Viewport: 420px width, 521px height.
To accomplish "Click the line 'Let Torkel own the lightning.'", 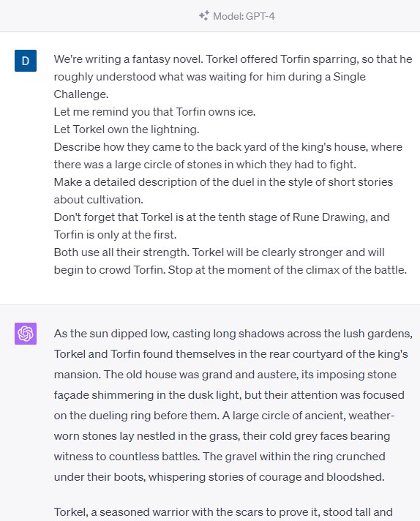I will [127, 130].
